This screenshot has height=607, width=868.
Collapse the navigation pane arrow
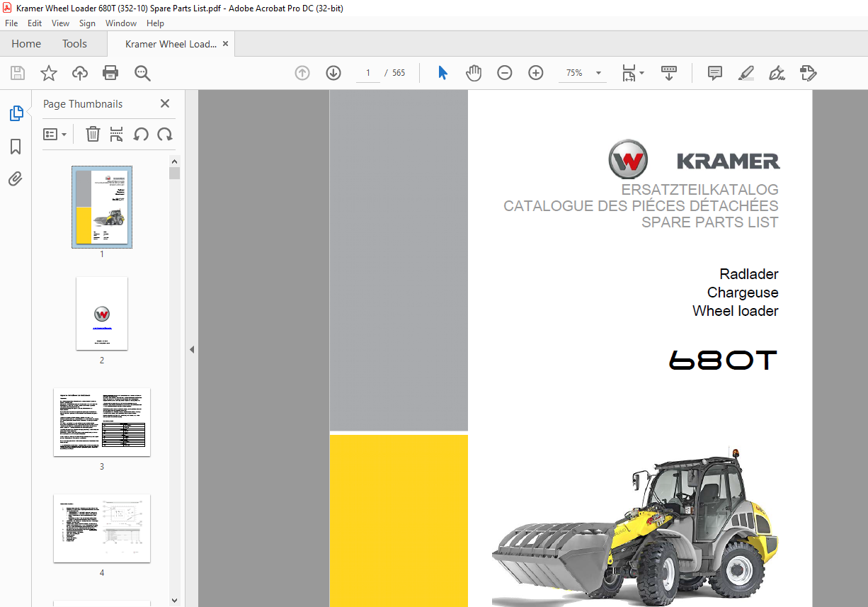click(191, 349)
